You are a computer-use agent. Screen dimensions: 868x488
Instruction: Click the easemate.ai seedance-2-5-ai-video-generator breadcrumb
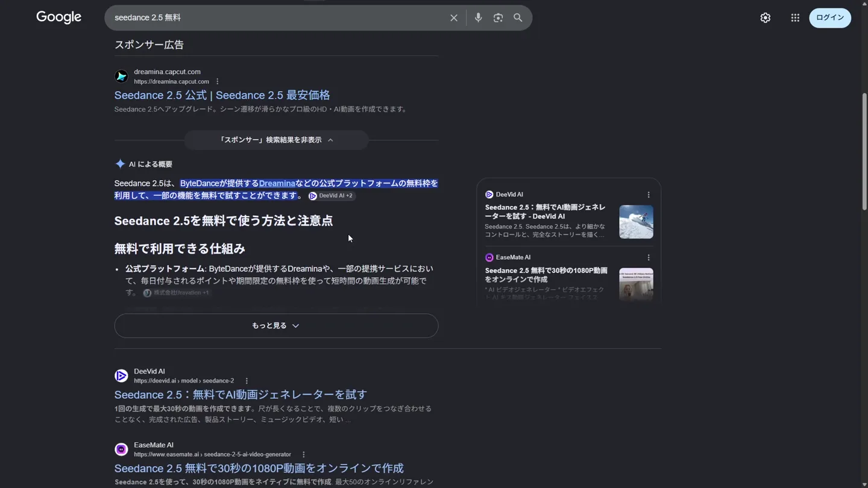click(212, 454)
